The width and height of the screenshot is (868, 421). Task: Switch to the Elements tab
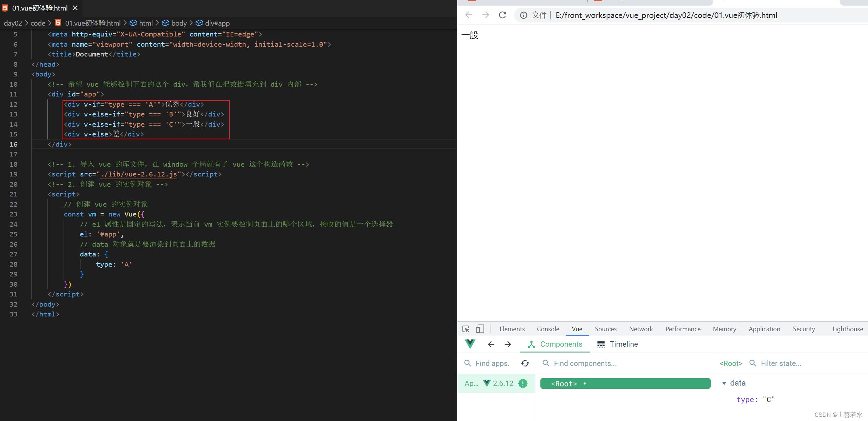[x=510, y=328]
